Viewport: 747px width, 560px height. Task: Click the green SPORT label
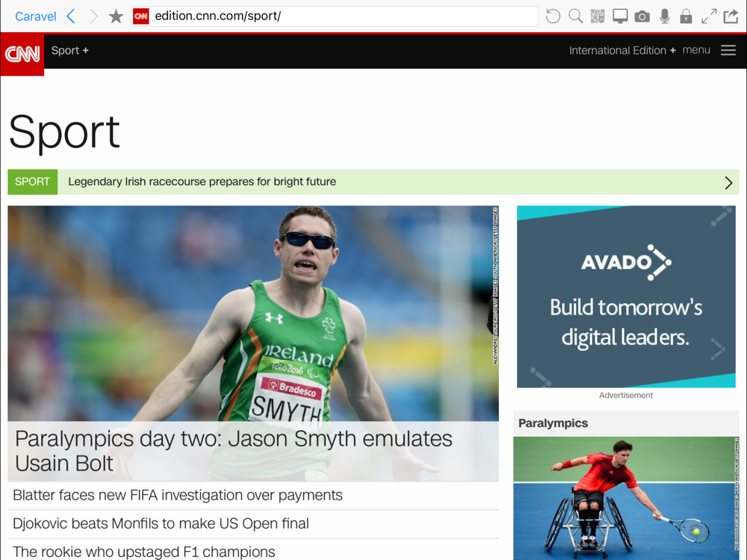pyautogui.click(x=32, y=182)
